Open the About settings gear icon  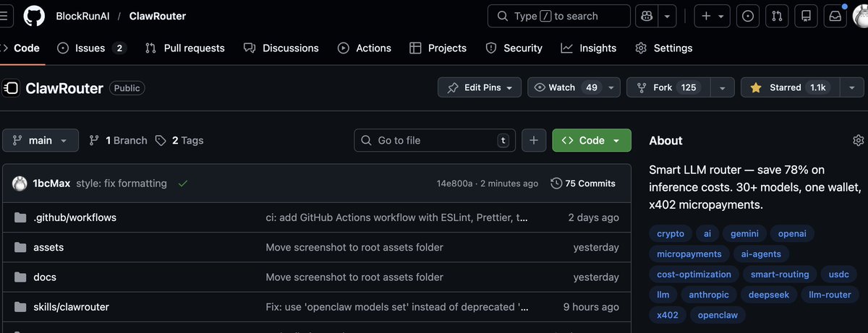pyautogui.click(x=859, y=140)
